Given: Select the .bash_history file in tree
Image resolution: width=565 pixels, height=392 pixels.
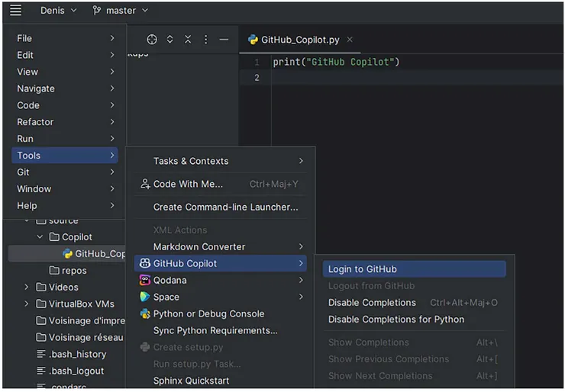Looking at the screenshot, I should (77, 355).
